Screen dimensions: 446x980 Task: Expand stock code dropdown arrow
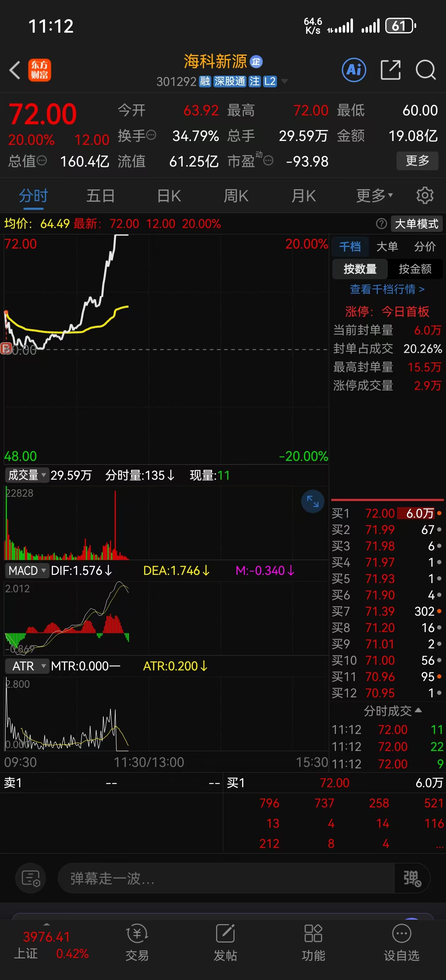point(284,82)
